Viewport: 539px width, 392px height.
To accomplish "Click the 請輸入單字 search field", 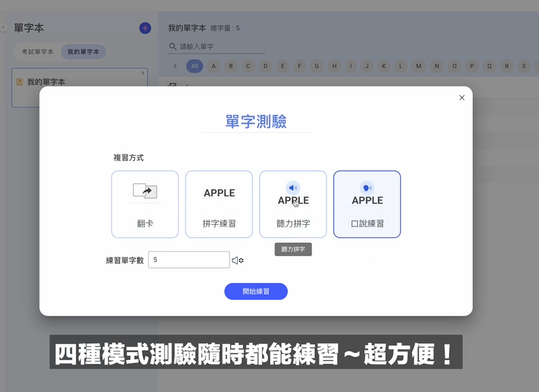I will click(x=221, y=47).
